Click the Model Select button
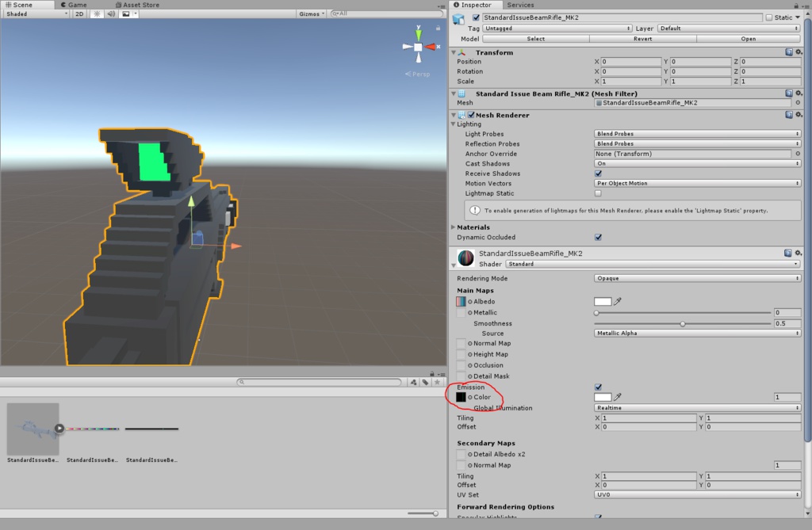The image size is (812, 530). click(x=536, y=39)
